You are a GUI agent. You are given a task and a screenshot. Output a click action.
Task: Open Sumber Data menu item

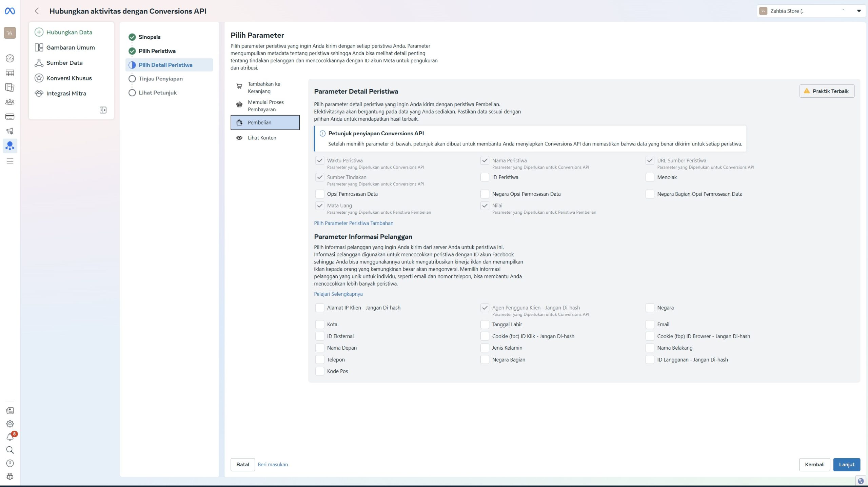pyautogui.click(x=64, y=63)
